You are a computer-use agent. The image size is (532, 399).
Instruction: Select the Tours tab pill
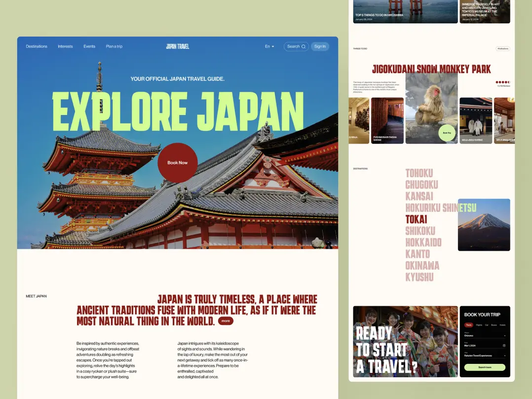[x=468, y=325]
